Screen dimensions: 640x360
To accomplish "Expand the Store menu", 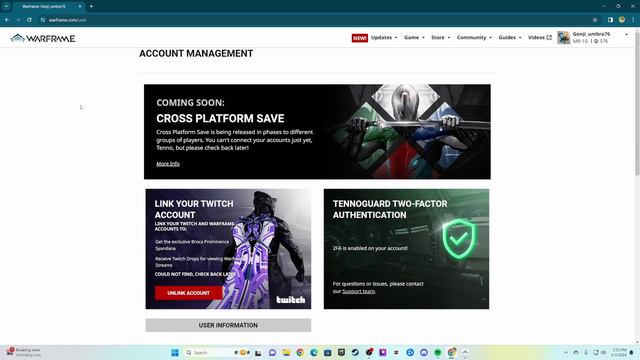I will pos(440,38).
